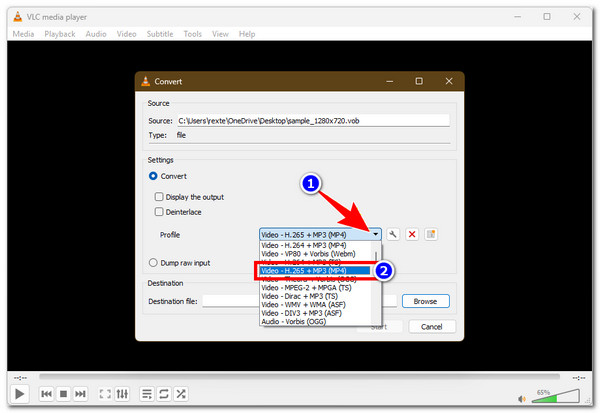Show the playlist panel
Image resolution: width=600 pixels, height=413 pixels.
click(x=146, y=394)
